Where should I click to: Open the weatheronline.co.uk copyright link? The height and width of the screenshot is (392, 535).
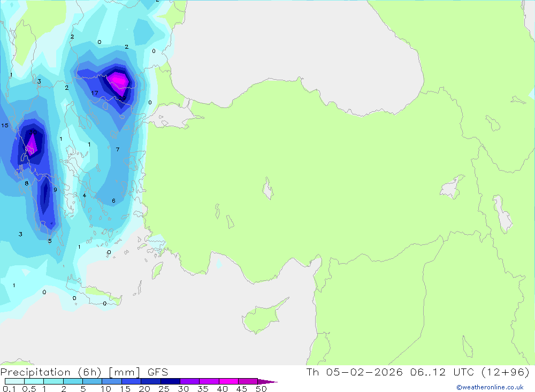(x=490, y=387)
